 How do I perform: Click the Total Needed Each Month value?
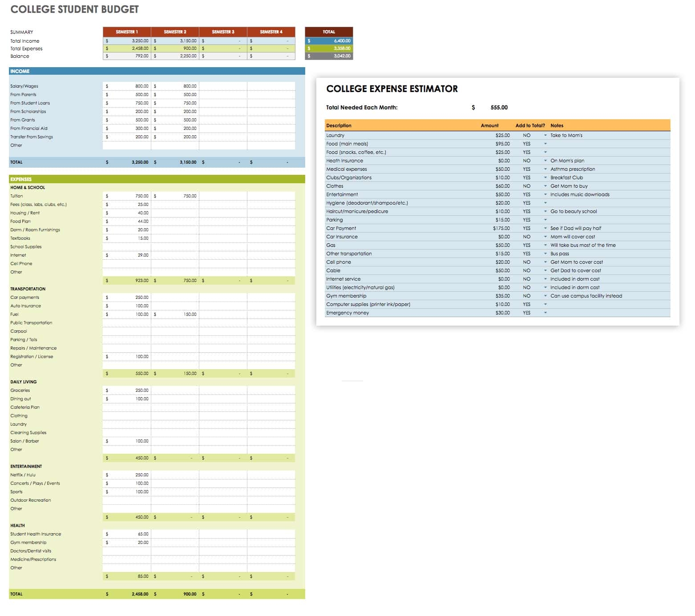499,108
